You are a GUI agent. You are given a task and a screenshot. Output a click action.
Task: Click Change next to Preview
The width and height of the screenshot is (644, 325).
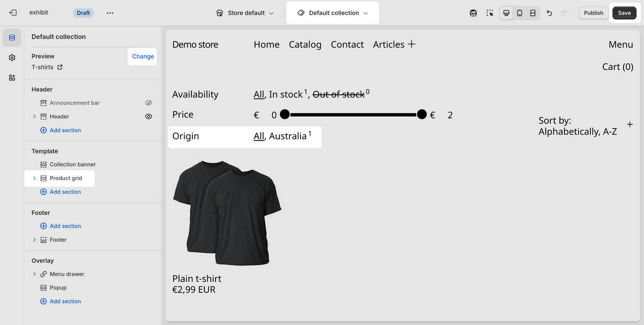click(x=143, y=57)
